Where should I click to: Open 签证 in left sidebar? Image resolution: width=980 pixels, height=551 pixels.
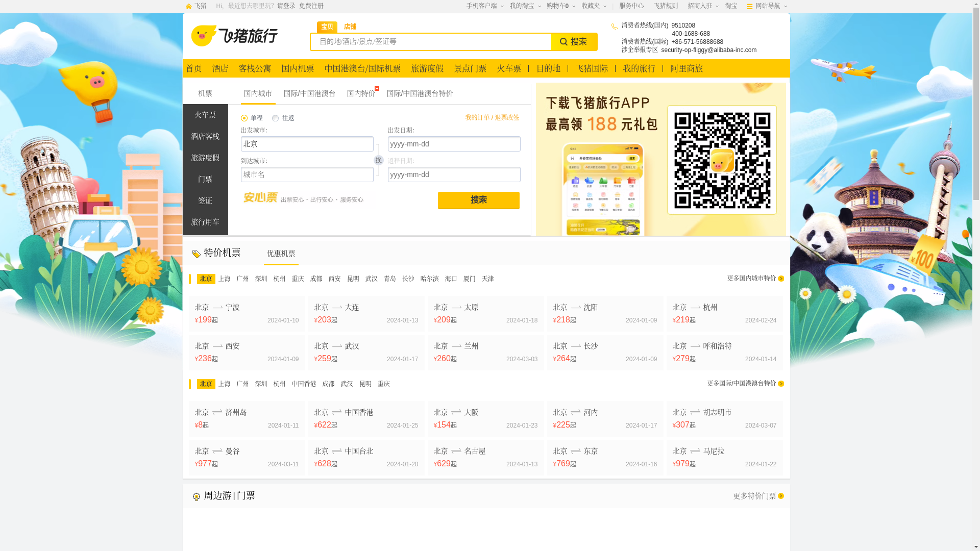tap(205, 201)
